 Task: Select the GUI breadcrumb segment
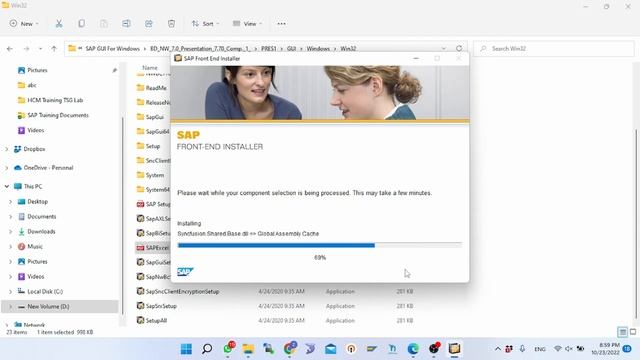[x=291, y=49]
